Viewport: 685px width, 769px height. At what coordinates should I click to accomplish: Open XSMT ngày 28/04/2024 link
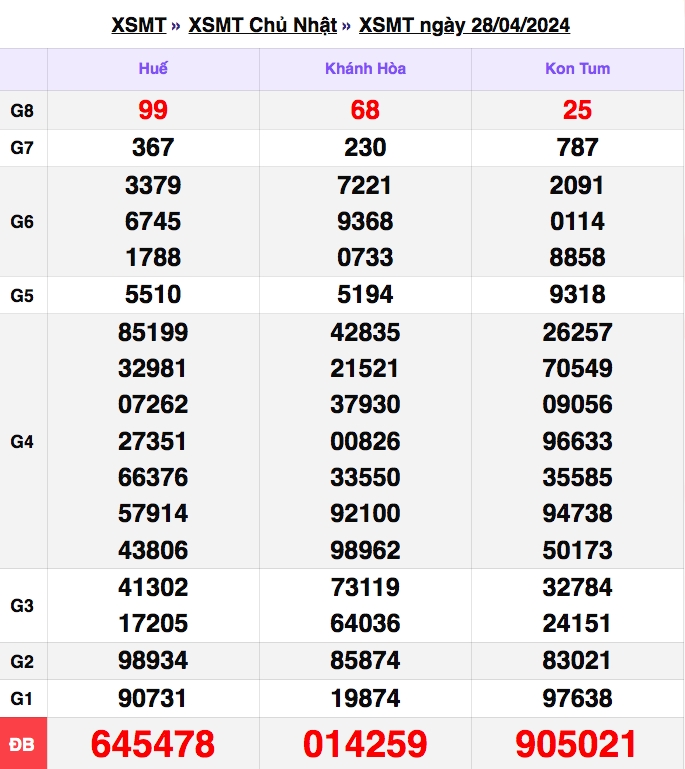click(x=464, y=26)
